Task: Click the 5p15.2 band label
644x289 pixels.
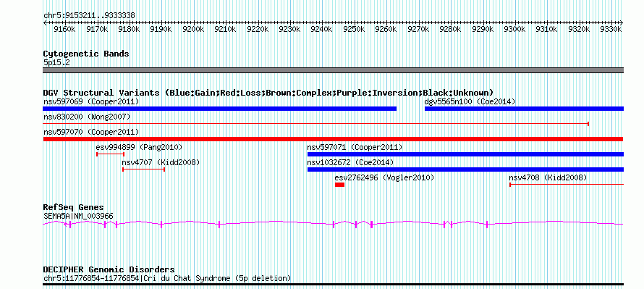Action: pos(56,62)
